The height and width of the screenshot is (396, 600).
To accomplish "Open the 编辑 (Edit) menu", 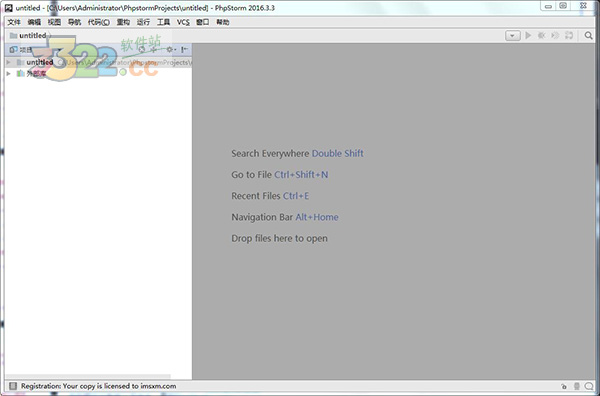I will (34, 22).
